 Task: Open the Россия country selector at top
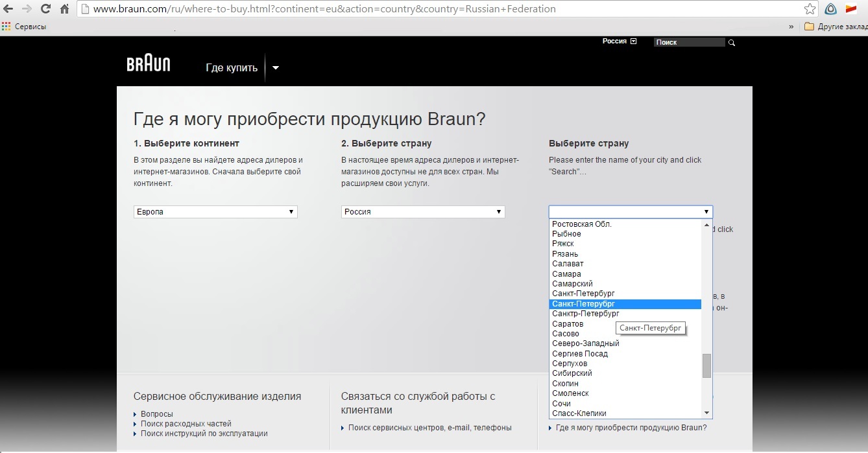click(620, 41)
